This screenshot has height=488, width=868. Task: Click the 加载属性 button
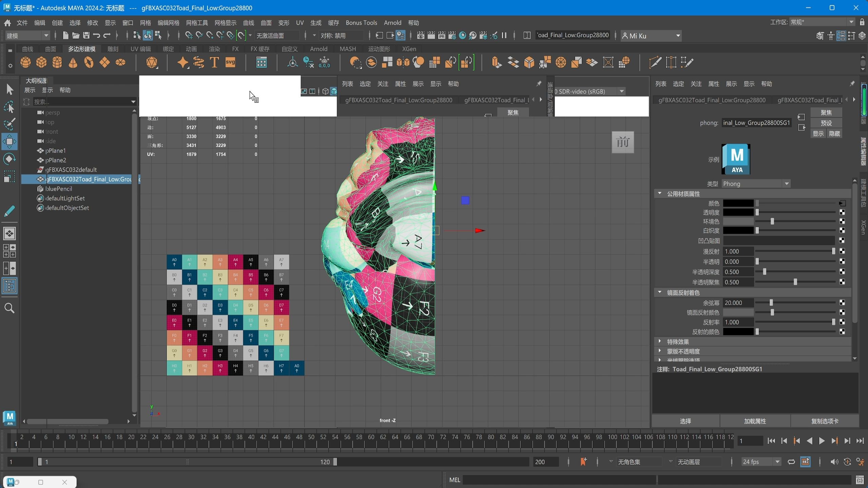[x=755, y=421]
